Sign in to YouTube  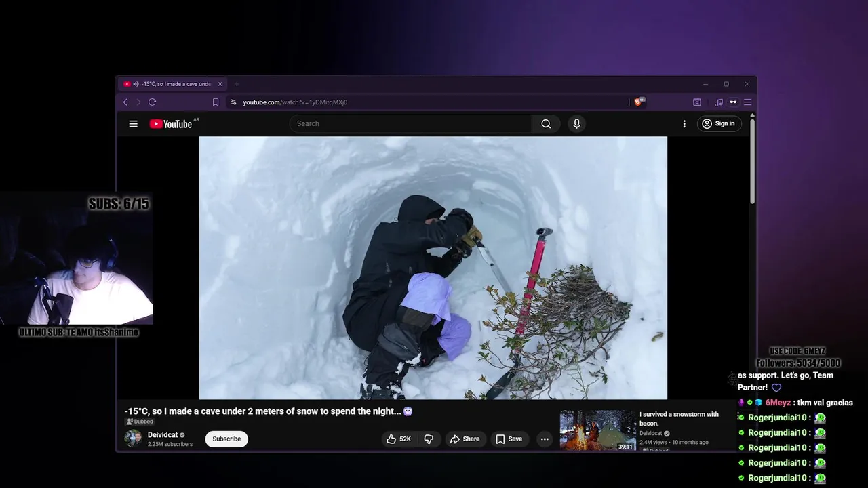(718, 124)
